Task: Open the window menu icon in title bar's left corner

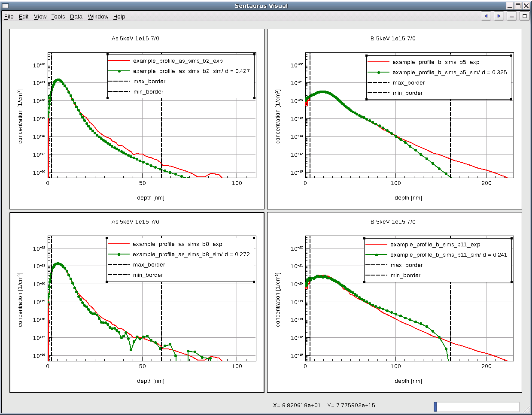Action: point(6,6)
